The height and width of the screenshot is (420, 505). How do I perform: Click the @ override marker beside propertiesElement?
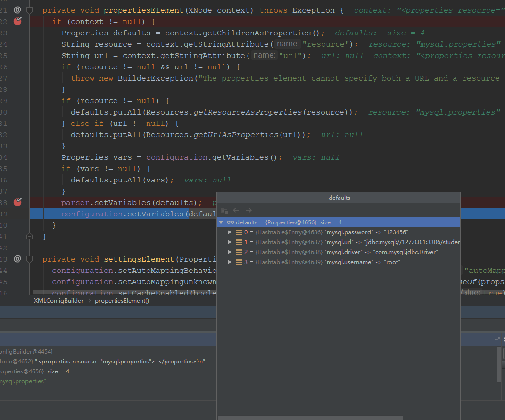pyautogui.click(x=17, y=10)
